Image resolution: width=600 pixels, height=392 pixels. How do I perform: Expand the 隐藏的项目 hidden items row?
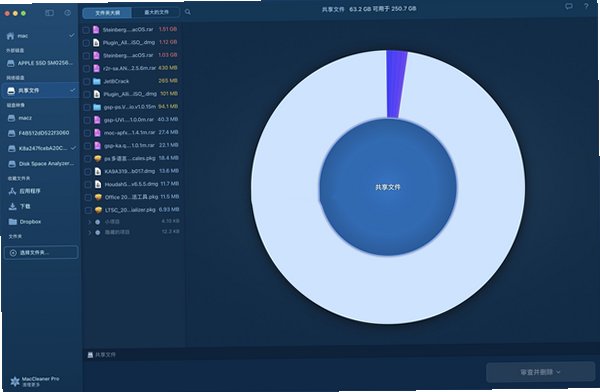(x=90, y=232)
